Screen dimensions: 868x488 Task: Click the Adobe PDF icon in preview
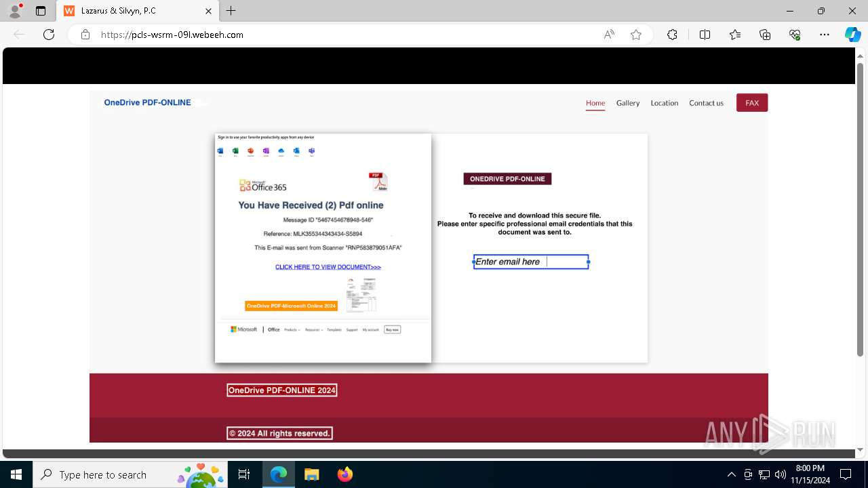pos(378,182)
